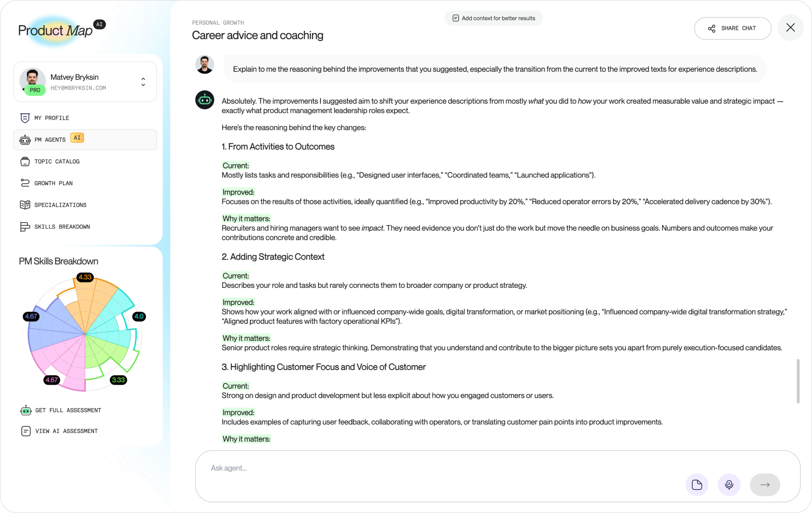Open the Specializations book icon
The image size is (812, 513).
pos(25,205)
